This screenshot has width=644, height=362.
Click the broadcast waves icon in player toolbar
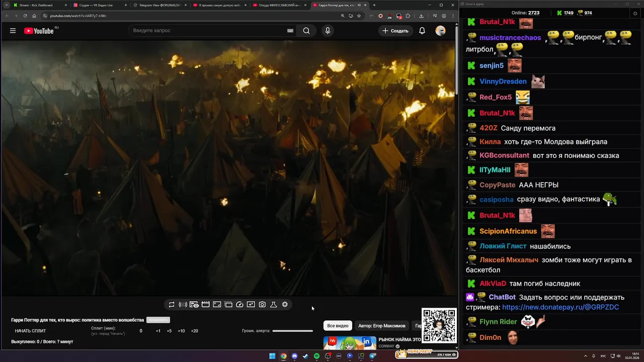click(183, 305)
